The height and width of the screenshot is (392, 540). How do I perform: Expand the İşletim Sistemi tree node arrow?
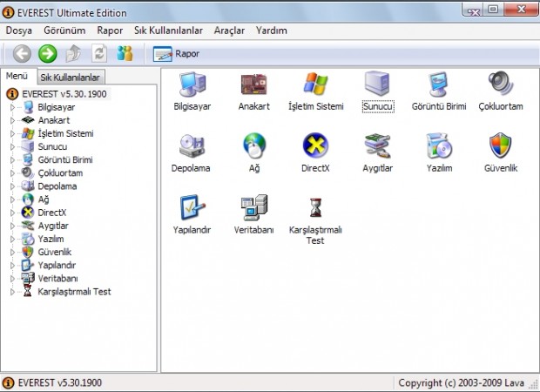pos(12,133)
